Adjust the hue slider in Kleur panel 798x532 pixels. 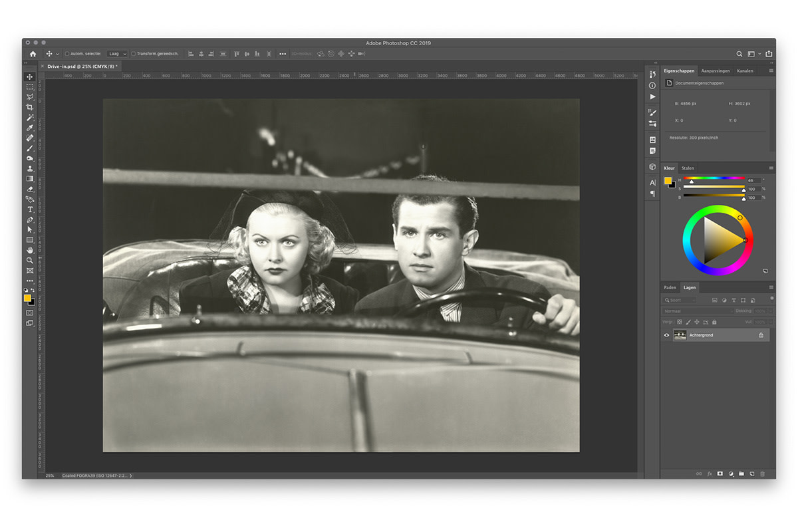pos(714,180)
